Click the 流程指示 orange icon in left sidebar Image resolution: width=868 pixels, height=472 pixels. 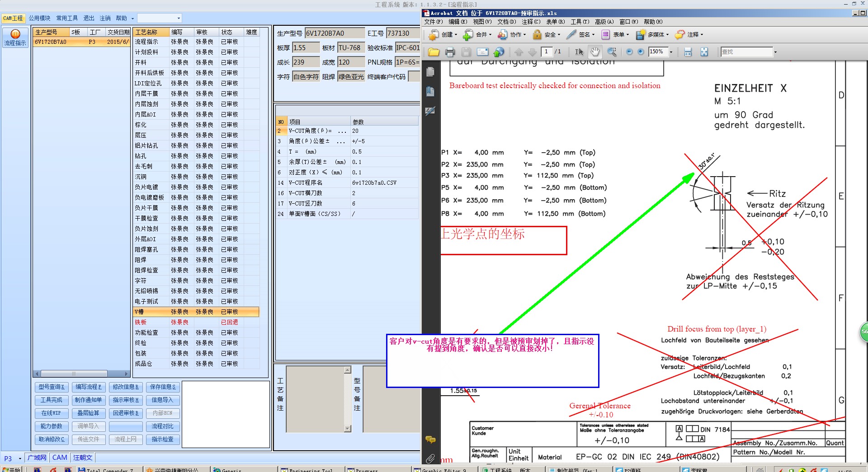[15, 34]
